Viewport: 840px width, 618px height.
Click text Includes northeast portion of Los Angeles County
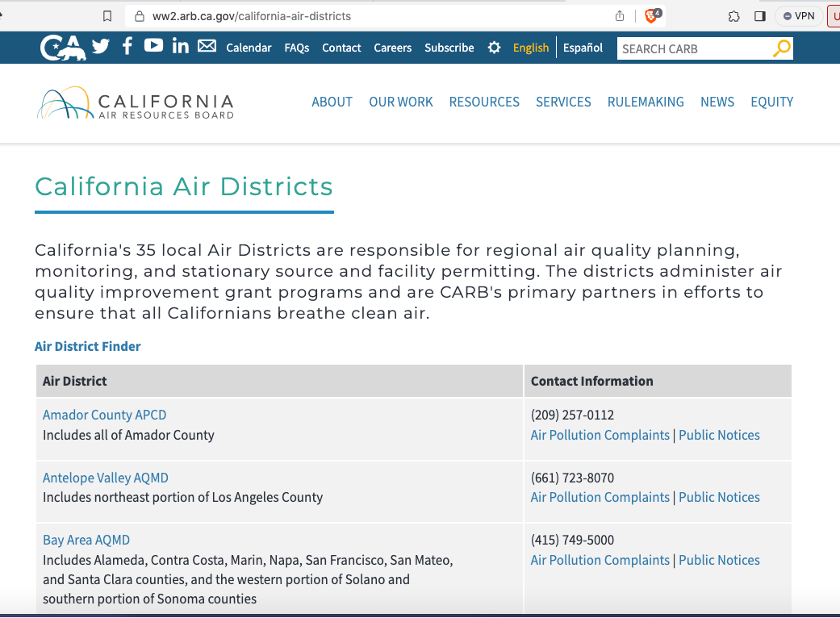(x=182, y=497)
